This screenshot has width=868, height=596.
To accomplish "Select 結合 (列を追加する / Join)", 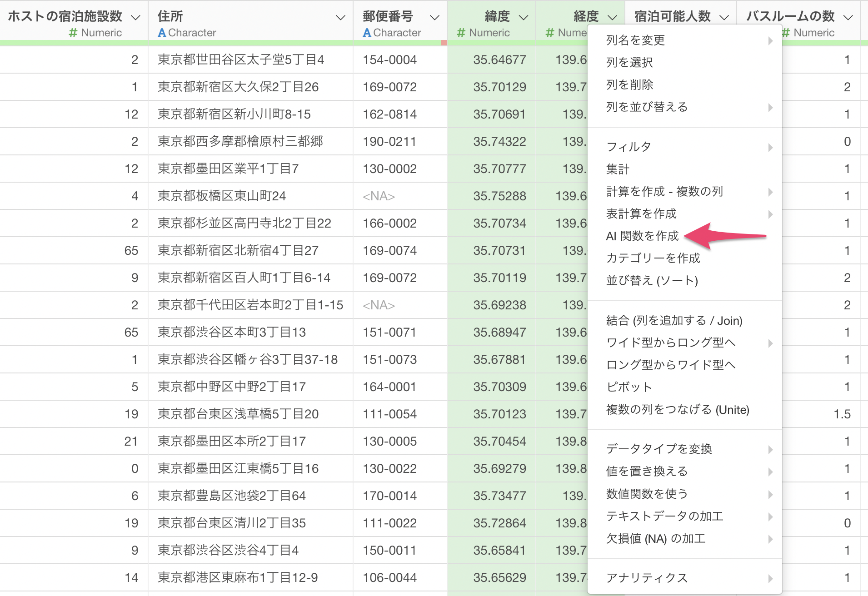I will pyautogui.click(x=674, y=321).
